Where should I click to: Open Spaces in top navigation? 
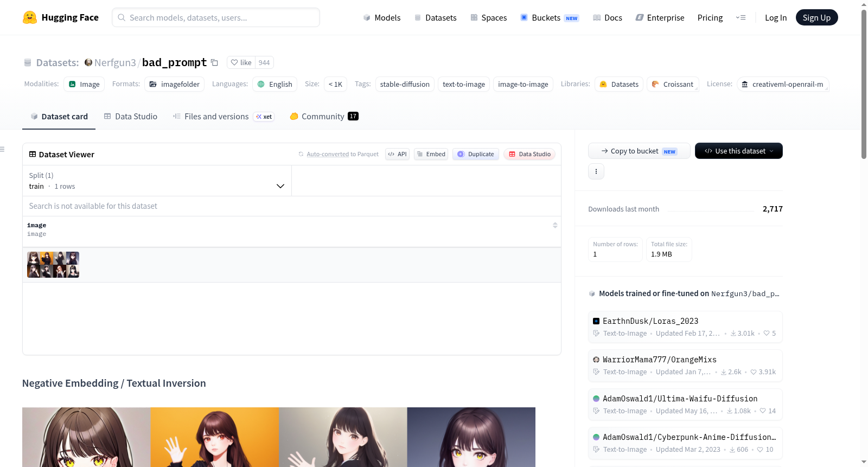click(488, 17)
